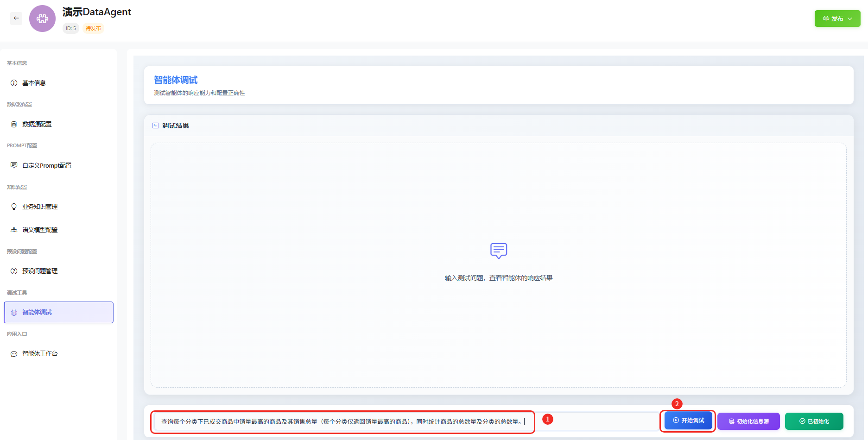
Task: Select the question icon for 预设问题管理
Action: point(13,271)
